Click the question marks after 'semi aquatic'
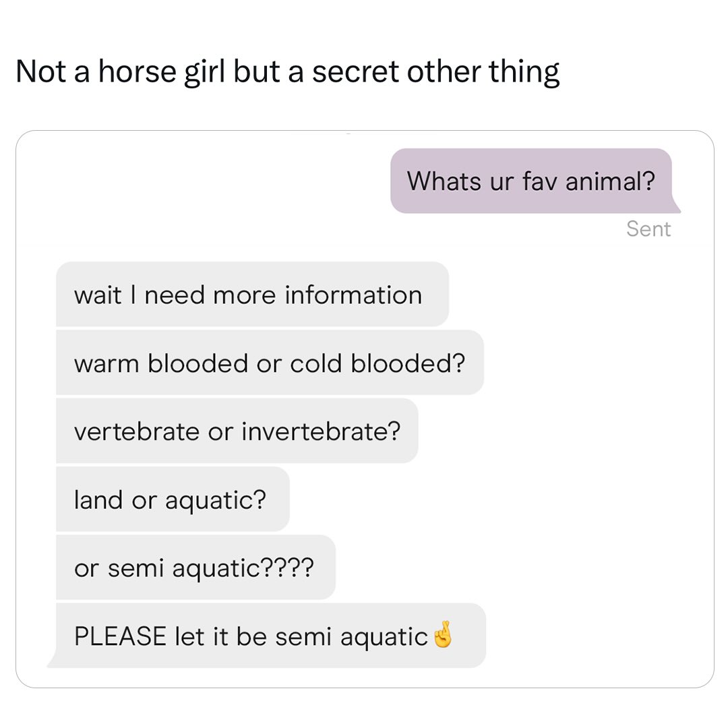This screenshot has height=728, width=728. pyautogui.click(x=287, y=568)
